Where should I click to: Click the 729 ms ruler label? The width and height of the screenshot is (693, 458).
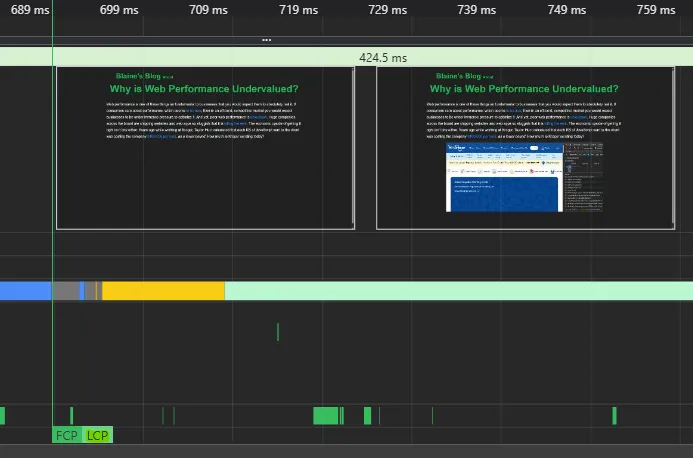[x=388, y=10]
